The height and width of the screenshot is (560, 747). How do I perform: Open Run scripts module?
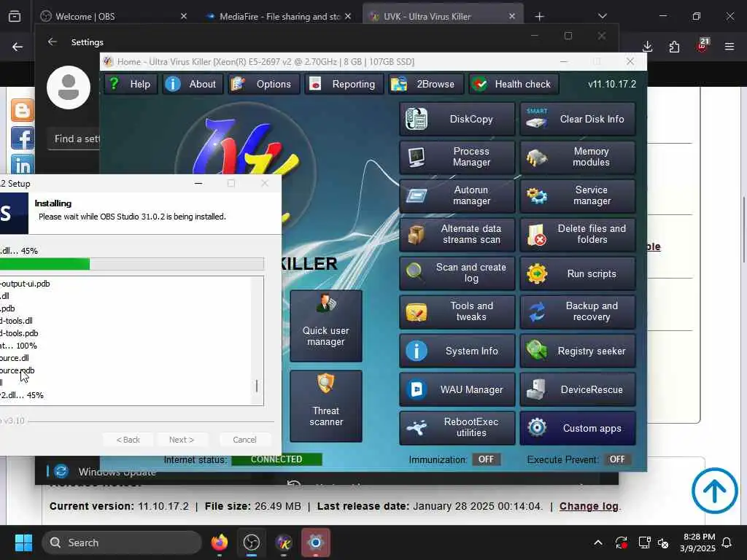(x=578, y=273)
